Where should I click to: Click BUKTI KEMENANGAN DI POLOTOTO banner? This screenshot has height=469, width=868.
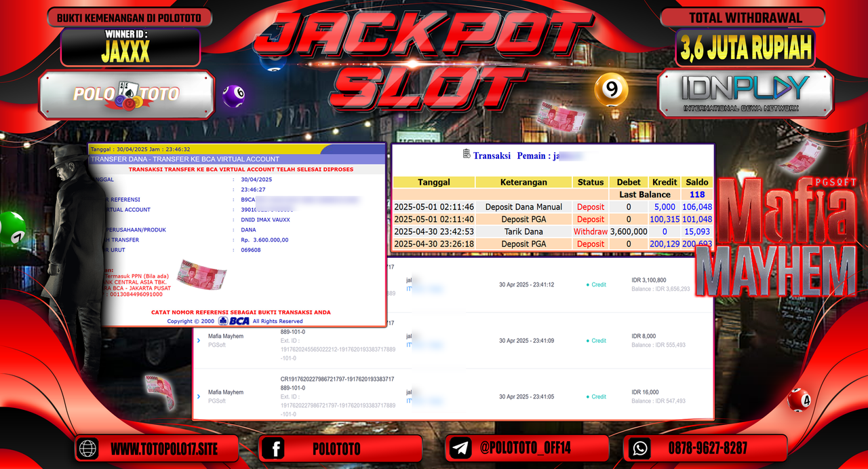[x=130, y=18]
